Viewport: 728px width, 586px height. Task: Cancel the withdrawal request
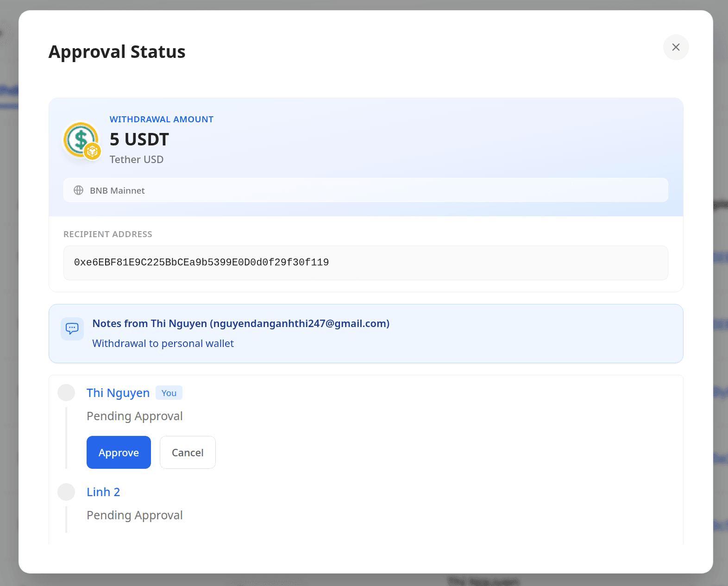point(188,452)
